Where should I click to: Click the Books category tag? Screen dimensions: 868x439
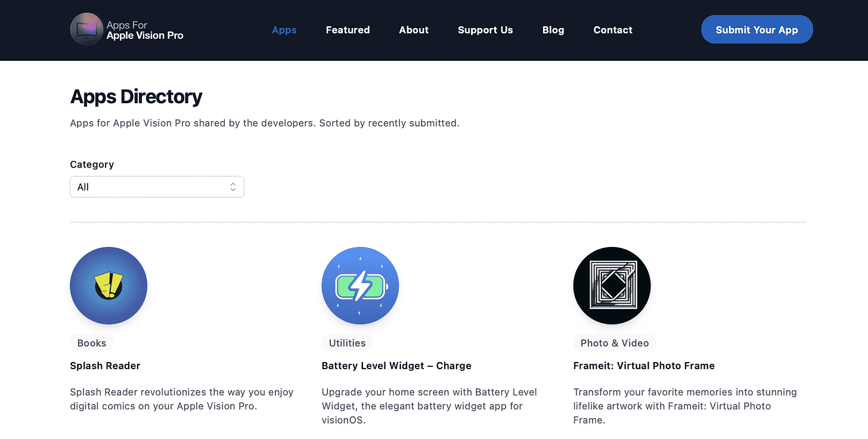coord(92,343)
